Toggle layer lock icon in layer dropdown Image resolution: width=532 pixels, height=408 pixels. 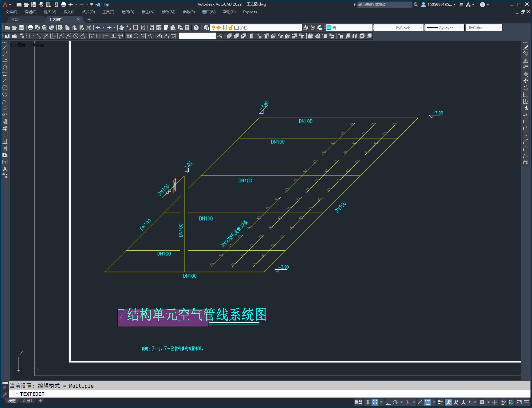coord(231,28)
